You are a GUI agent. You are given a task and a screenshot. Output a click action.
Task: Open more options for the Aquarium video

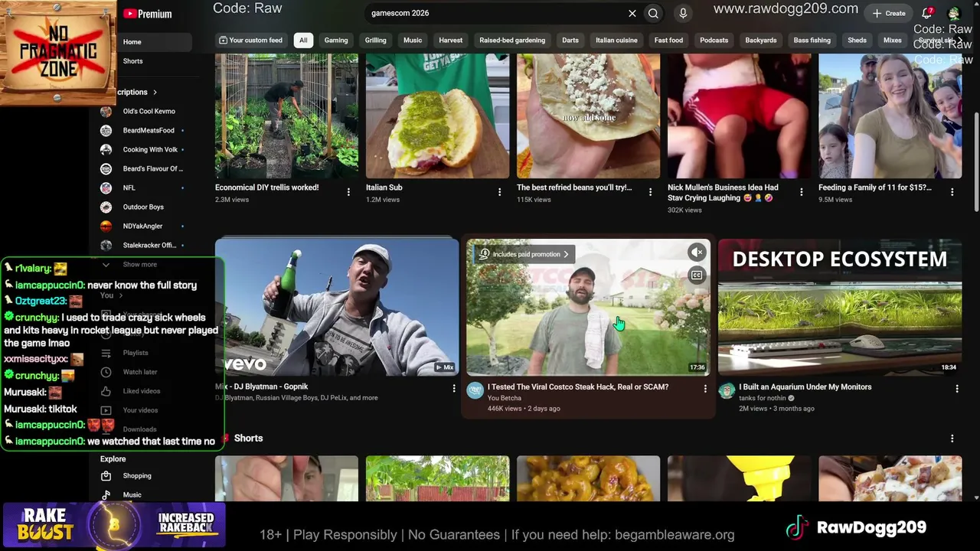957,389
